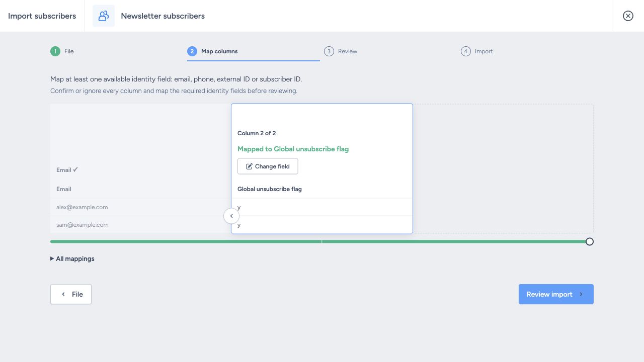This screenshot has height=362, width=644.
Task: Click the bold 'Global unsubscribe flag' column heading
Action: click(270, 189)
